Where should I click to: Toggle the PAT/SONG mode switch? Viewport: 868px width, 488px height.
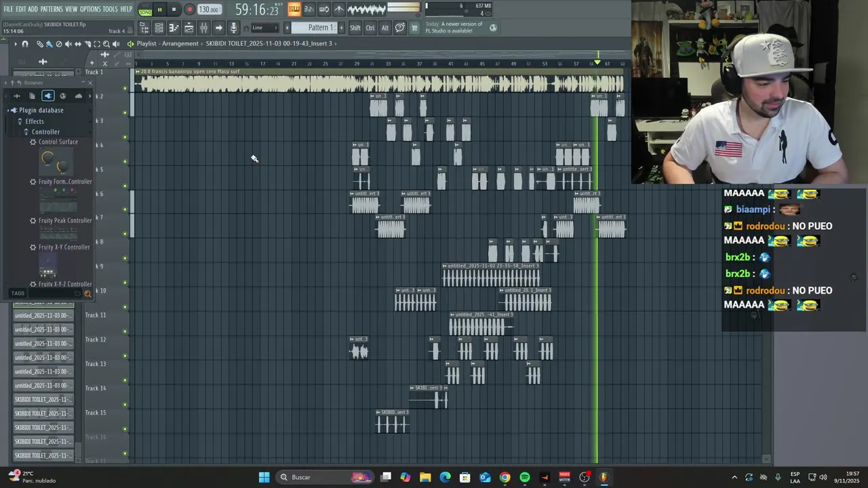tap(145, 10)
